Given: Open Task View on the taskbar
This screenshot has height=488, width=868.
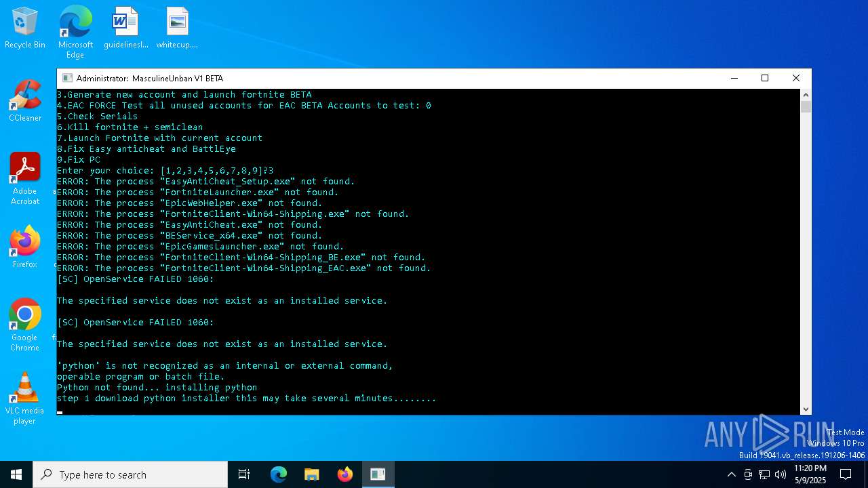Looking at the screenshot, I should point(244,474).
